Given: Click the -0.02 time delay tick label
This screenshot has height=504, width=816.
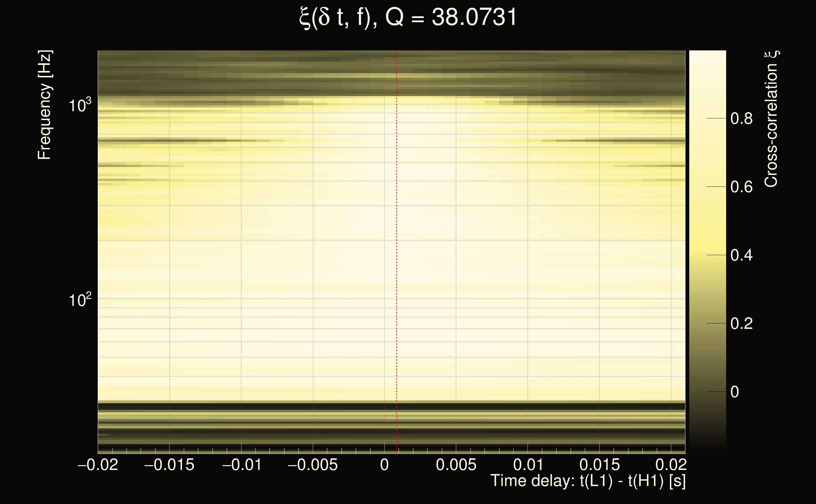Looking at the screenshot, I should coord(98,465).
